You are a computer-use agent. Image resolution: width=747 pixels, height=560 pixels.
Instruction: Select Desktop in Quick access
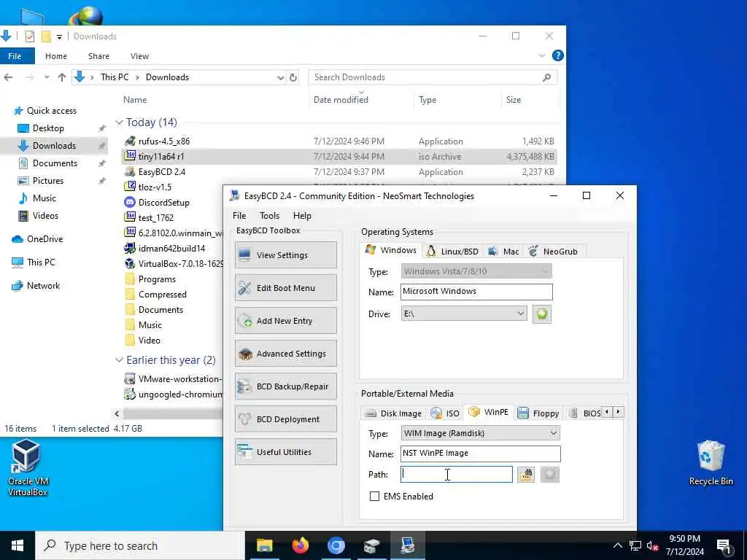pyautogui.click(x=48, y=128)
